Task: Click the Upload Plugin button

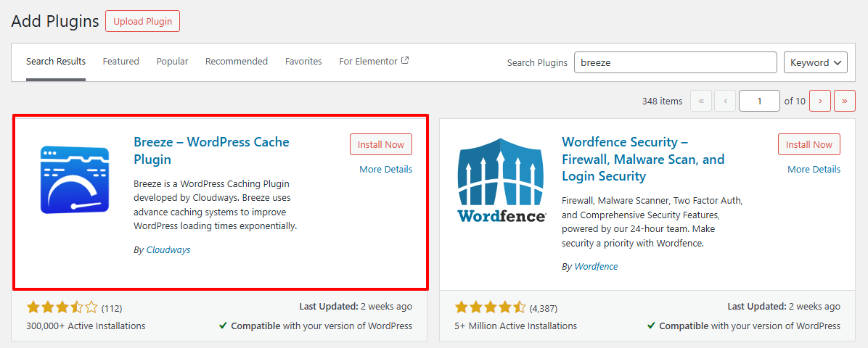Action: tap(142, 21)
